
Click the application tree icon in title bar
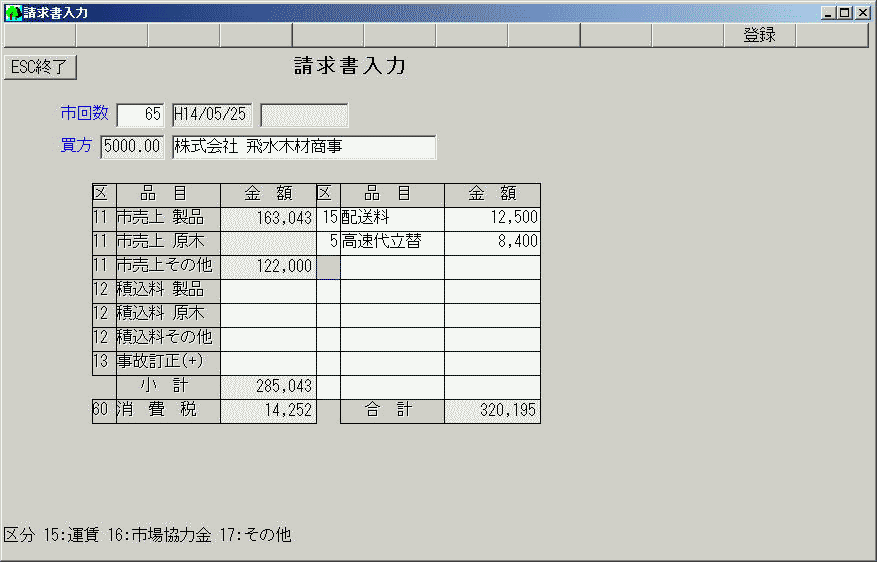[x=13, y=13]
